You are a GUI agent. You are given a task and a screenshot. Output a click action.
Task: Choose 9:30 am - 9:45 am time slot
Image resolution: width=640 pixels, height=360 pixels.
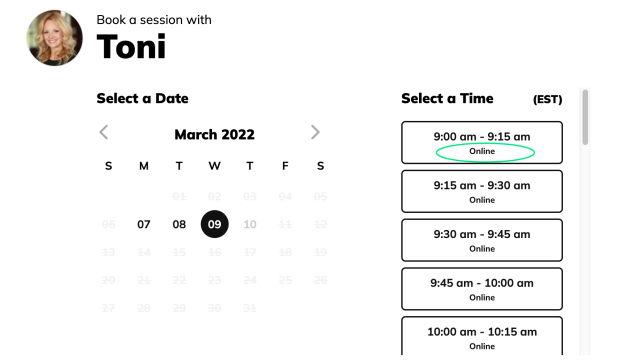point(482,240)
